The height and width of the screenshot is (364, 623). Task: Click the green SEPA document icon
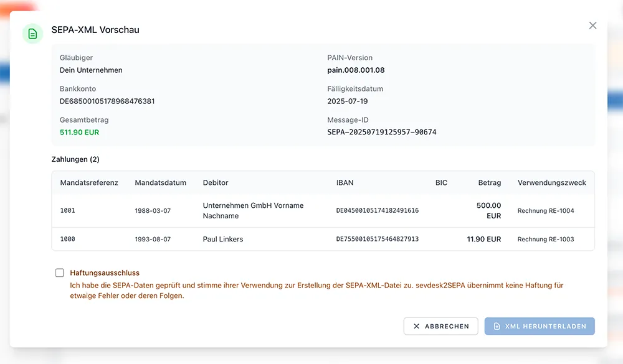tap(32, 34)
